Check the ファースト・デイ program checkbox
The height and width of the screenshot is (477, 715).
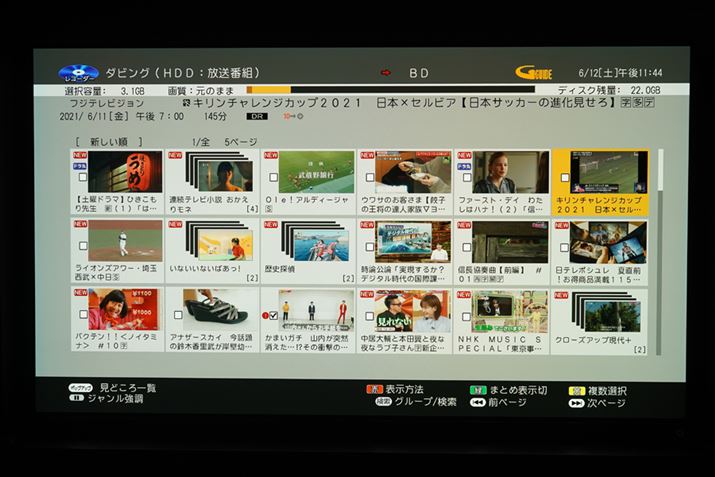[x=465, y=177]
